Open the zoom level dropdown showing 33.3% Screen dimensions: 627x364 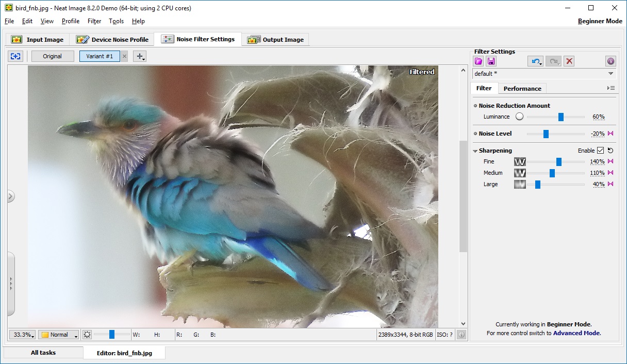coord(22,334)
